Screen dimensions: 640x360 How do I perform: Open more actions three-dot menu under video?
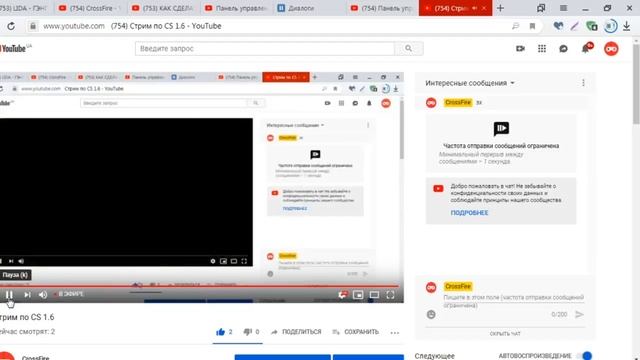(394, 332)
